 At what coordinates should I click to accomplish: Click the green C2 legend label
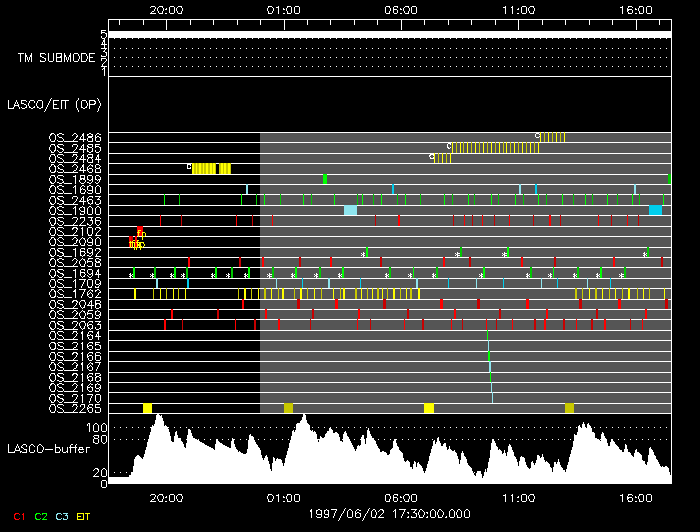41,517
